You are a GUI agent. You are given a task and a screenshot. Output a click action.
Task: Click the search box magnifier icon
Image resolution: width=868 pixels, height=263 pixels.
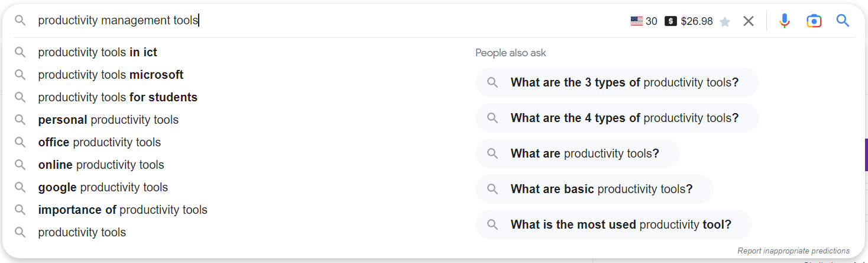coord(21,21)
